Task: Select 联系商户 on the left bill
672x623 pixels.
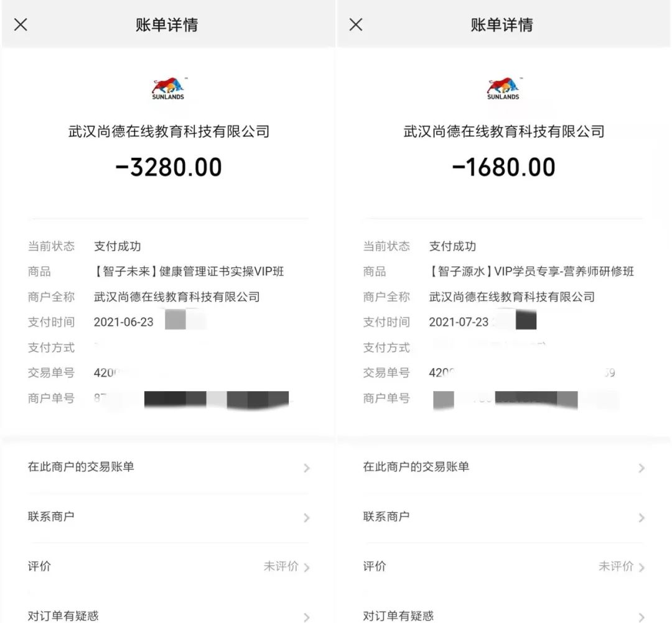Action: [x=51, y=517]
